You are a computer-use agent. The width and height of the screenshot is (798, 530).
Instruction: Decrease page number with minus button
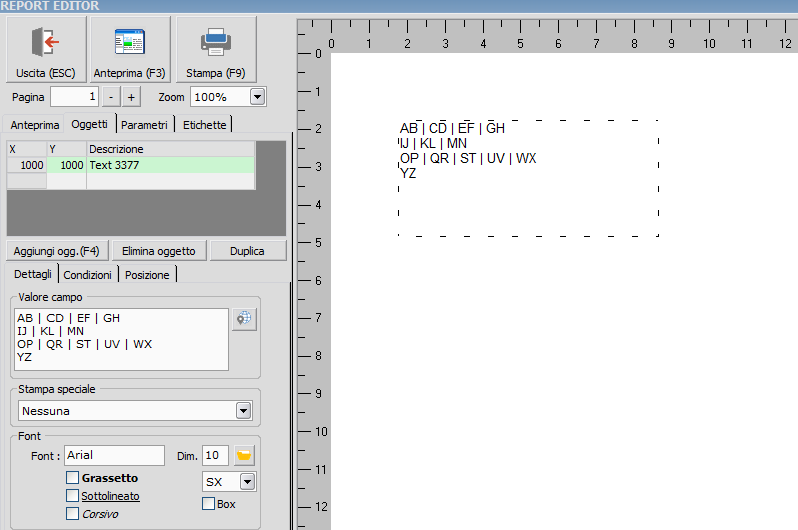coord(111,97)
